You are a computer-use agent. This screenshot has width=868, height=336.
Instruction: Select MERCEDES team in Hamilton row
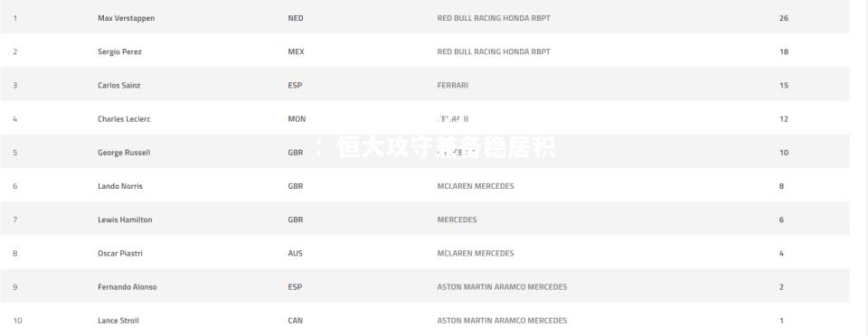[x=457, y=220]
